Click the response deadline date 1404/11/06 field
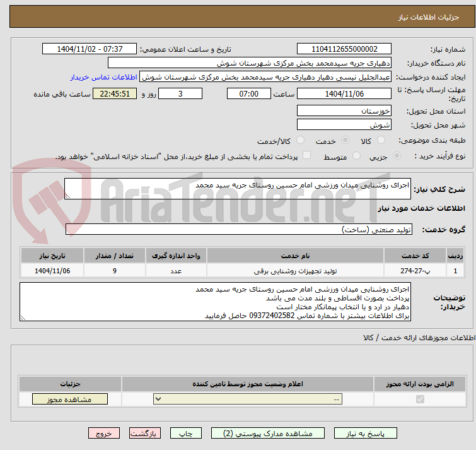This screenshot has height=450, width=476. (344, 93)
